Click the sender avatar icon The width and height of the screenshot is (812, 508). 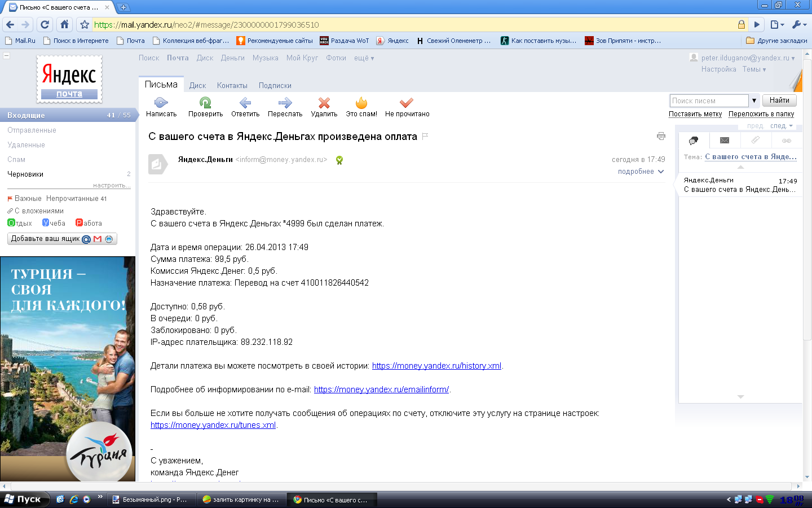pyautogui.click(x=157, y=164)
